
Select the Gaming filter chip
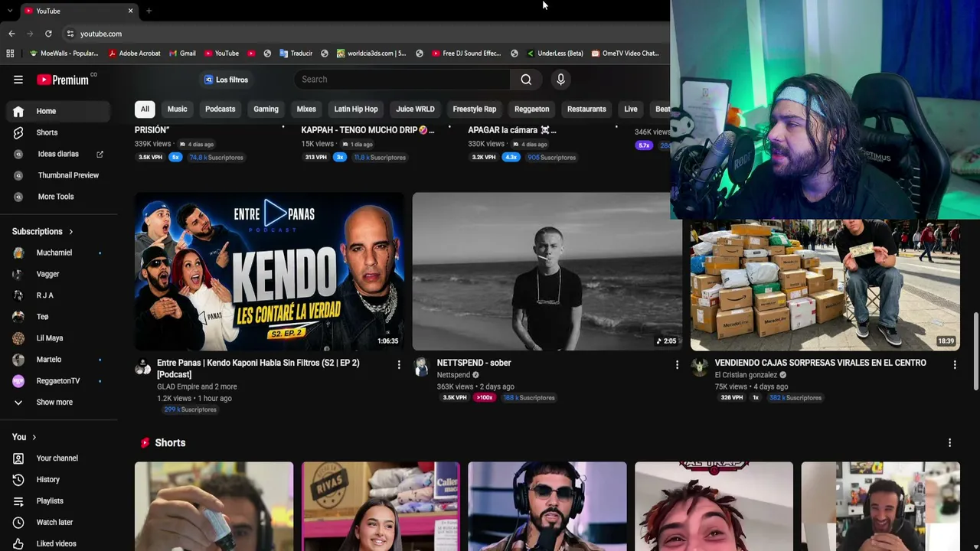(x=266, y=109)
